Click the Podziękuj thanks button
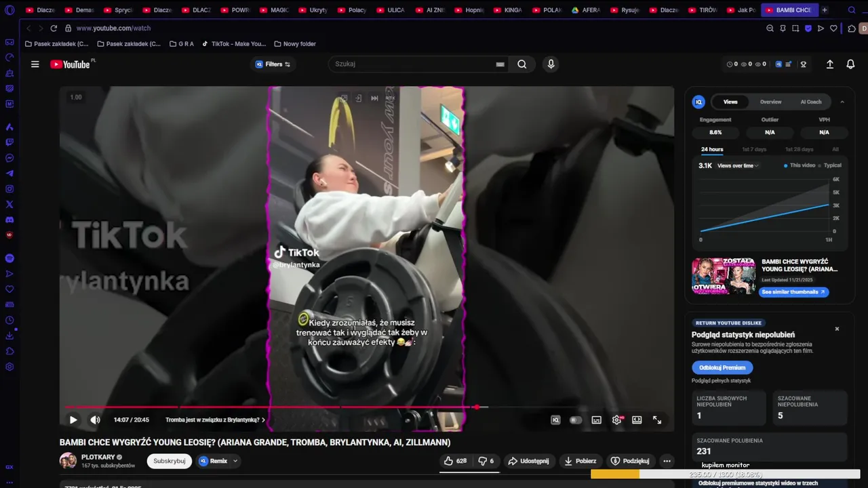Image resolution: width=868 pixels, height=488 pixels. pyautogui.click(x=630, y=461)
